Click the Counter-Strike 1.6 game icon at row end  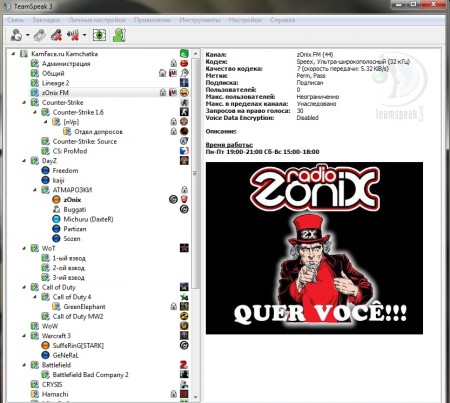[184, 112]
